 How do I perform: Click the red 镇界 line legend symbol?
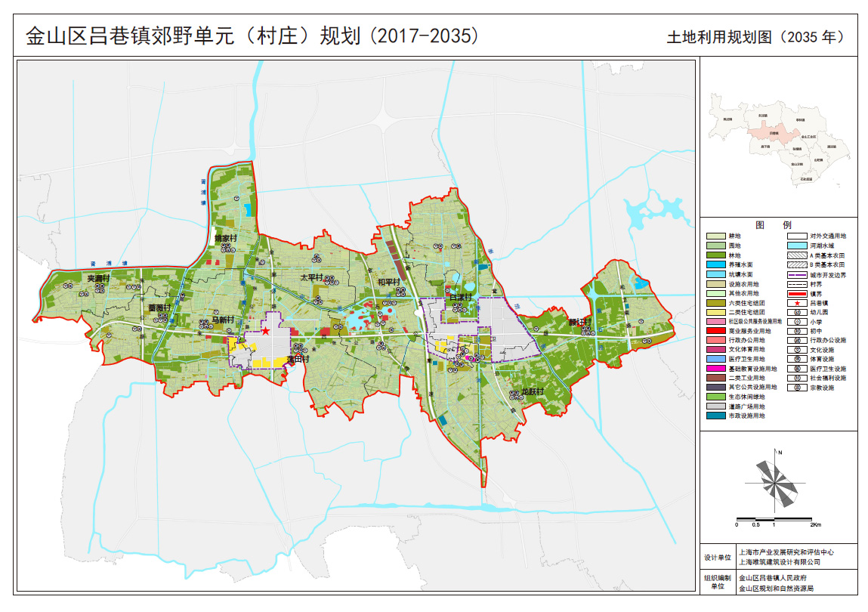coord(797,294)
